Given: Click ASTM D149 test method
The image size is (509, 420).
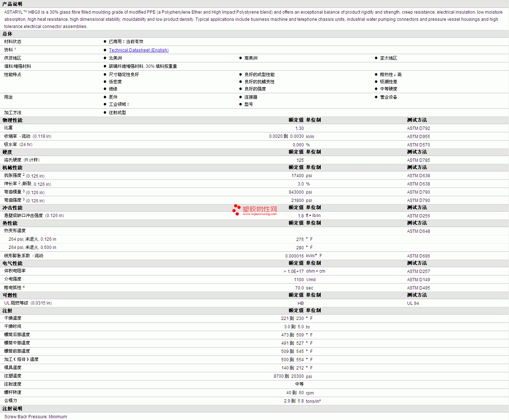Looking at the screenshot, I should 418,280.
